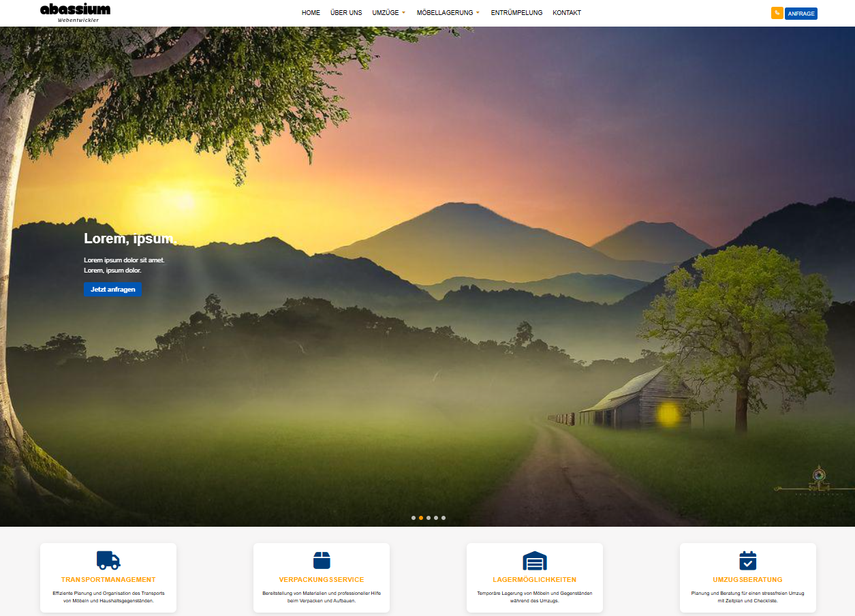
Task: Open the Home navigation item
Action: click(311, 13)
